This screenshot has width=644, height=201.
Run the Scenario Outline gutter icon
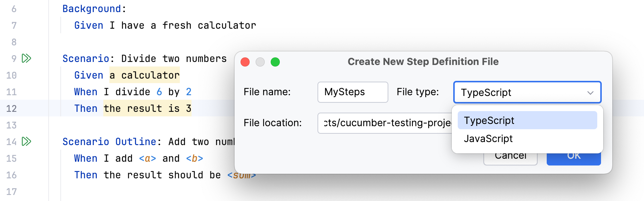[26, 142]
